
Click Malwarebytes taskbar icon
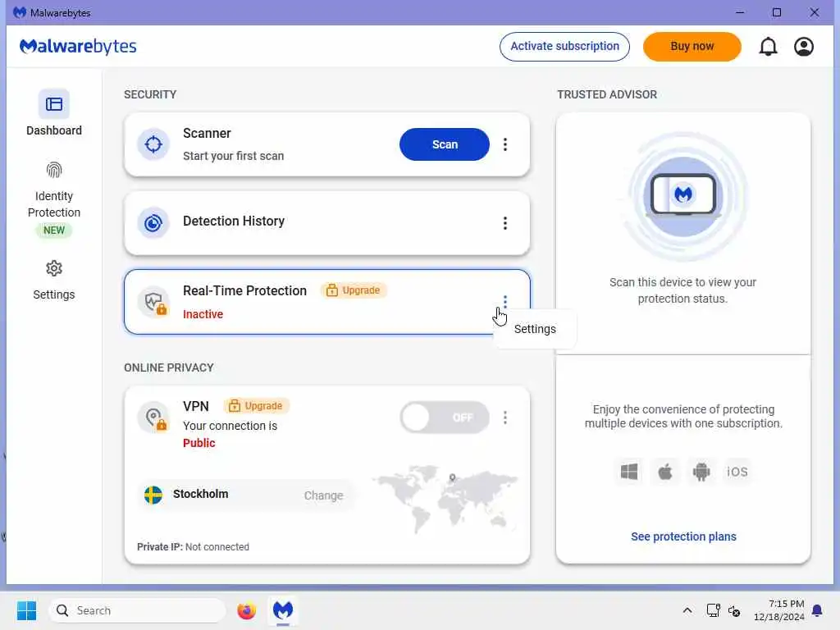point(283,609)
